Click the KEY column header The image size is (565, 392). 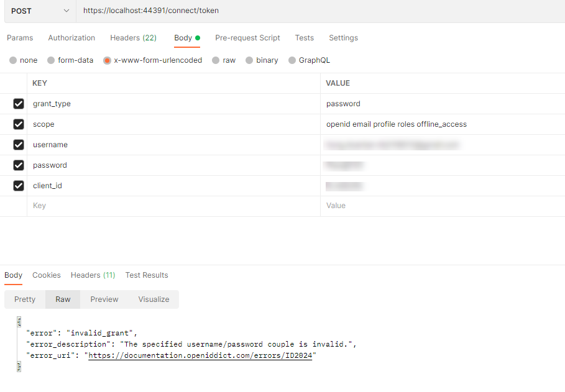[x=40, y=83]
